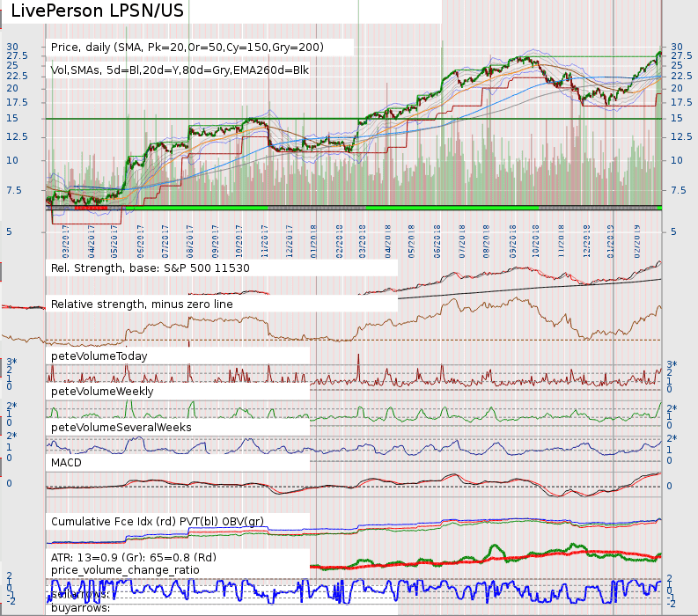Click the 'Vol,SMAs, 5d=Bl,20d=Y...' volume legend
The image size is (698, 616).
click(x=180, y=70)
